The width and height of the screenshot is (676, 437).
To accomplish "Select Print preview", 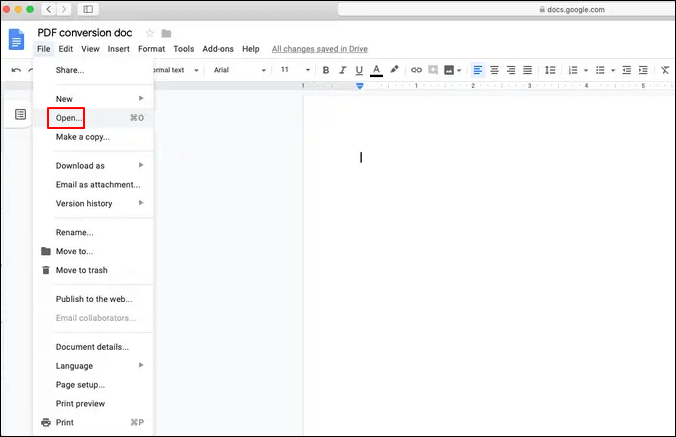I will click(x=93, y=404).
